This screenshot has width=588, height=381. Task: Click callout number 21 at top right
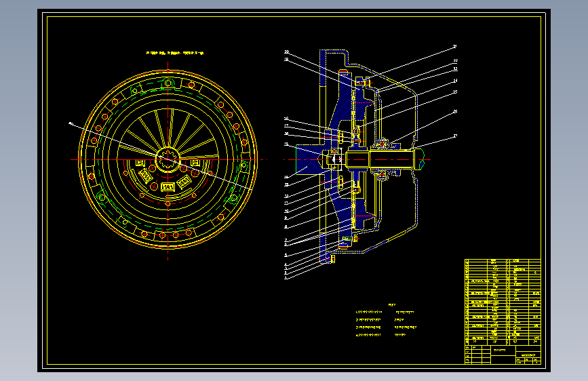tap(455, 47)
